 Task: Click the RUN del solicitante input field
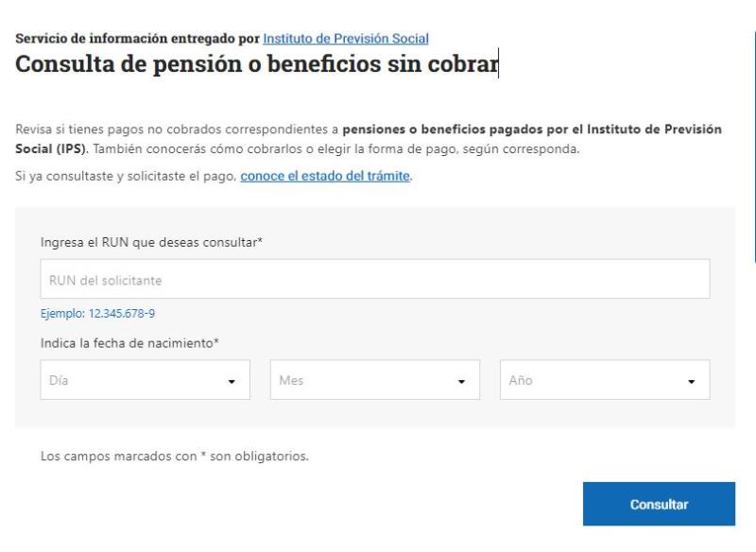coord(378,278)
